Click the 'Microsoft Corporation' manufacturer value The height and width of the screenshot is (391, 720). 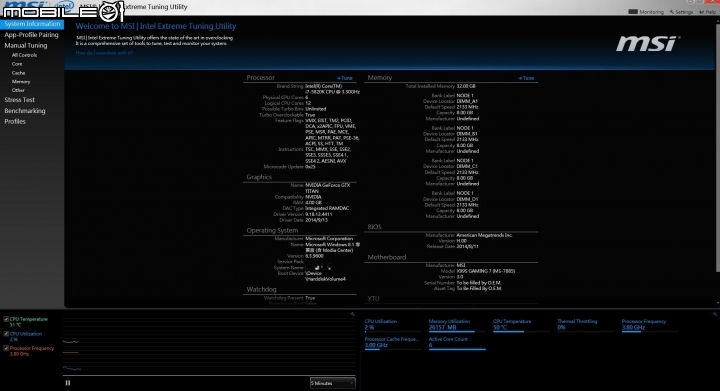329,239
